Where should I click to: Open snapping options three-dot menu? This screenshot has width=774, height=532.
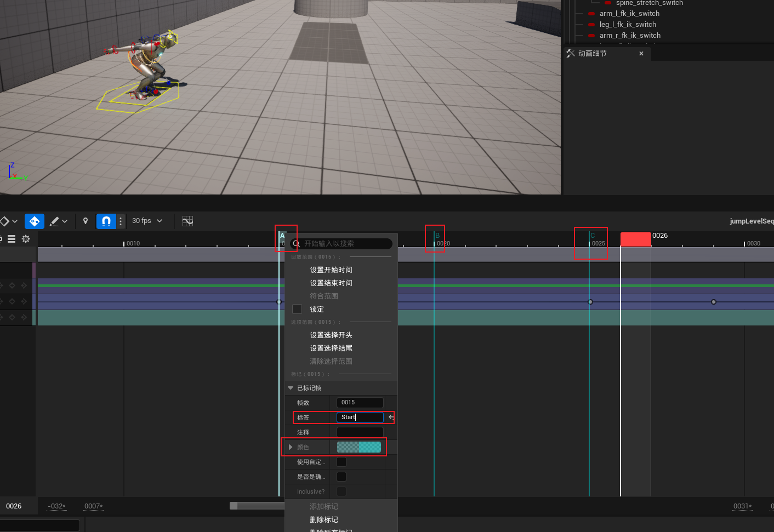point(121,221)
